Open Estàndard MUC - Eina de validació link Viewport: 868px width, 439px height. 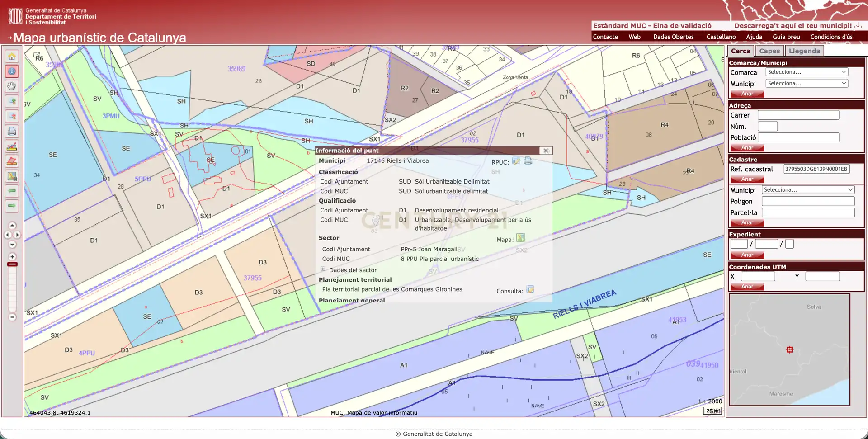click(x=652, y=26)
